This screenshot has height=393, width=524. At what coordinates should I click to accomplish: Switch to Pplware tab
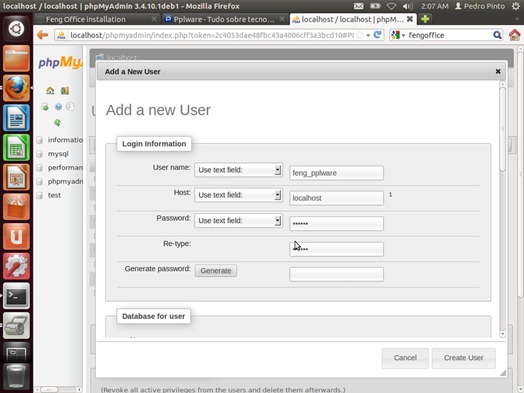(x=225, y=19)
